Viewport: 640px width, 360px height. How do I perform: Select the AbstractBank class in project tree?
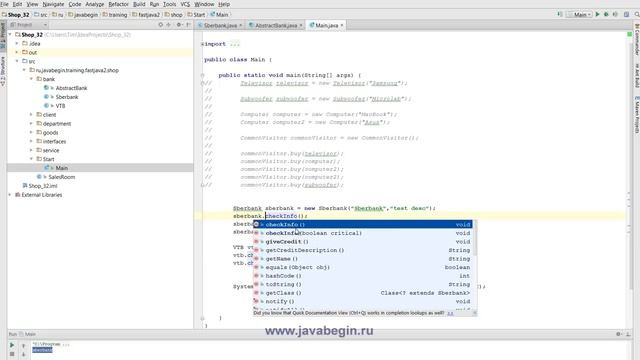[71, 88]
